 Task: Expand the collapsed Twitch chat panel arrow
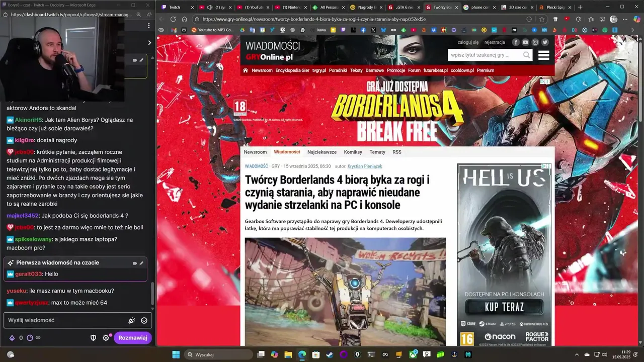[x=149, y=43]
